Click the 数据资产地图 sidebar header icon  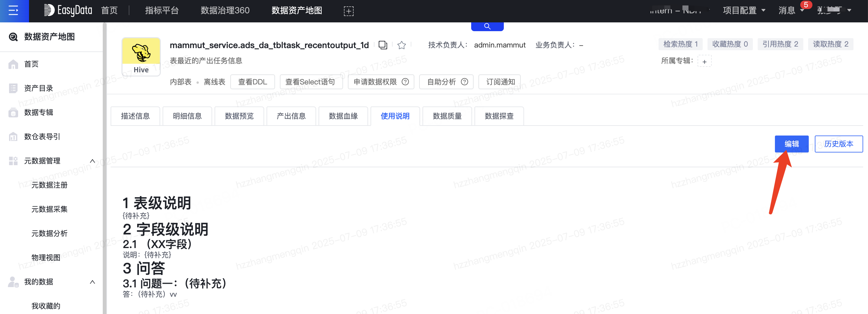pos(13,37)
